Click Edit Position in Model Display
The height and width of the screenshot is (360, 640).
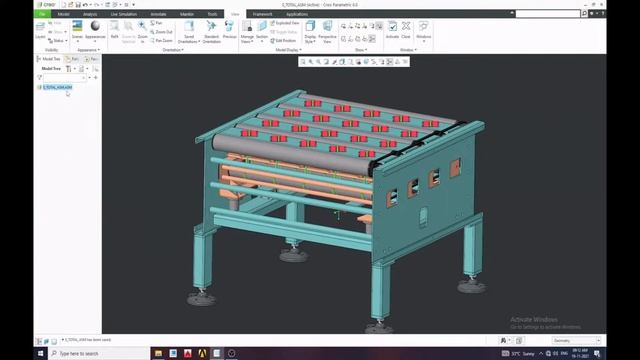coord(283,41)
